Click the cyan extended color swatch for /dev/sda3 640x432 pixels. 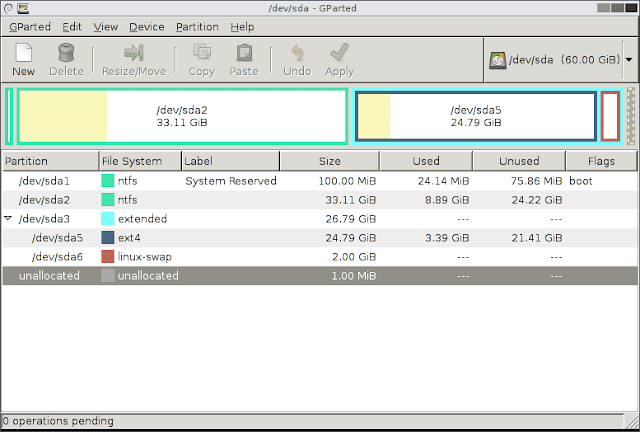[108, 219]
